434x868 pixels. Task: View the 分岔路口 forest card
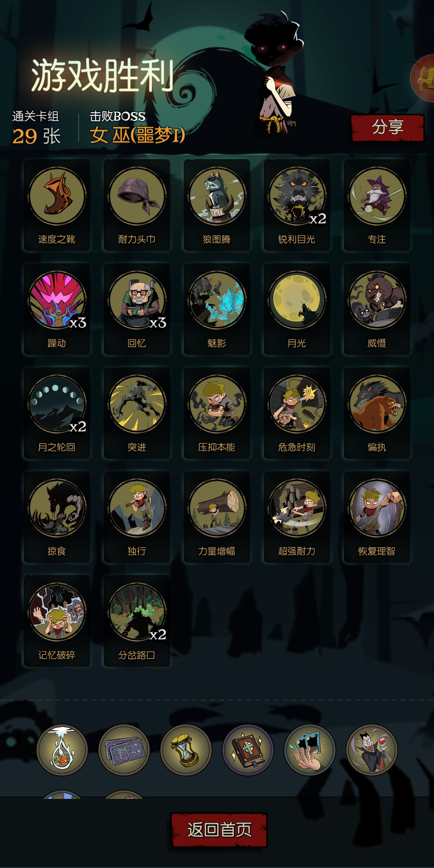click(137, 621)
